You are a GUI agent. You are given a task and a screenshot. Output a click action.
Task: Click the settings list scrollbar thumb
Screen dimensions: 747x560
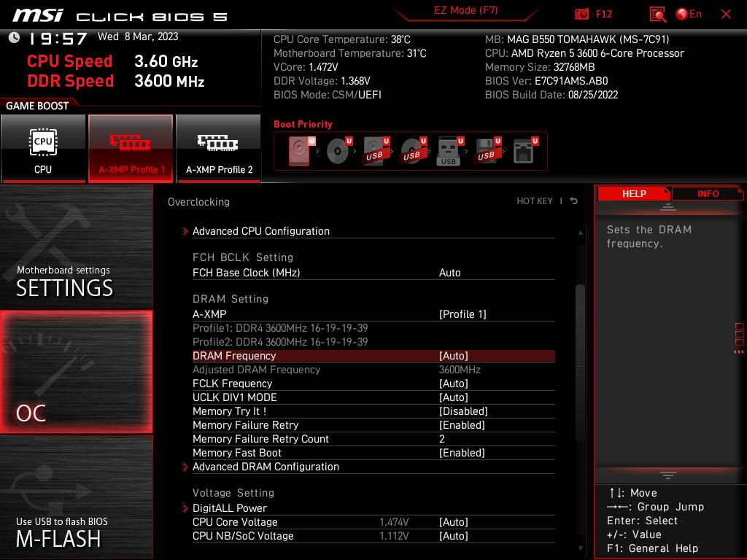point(580,363)
